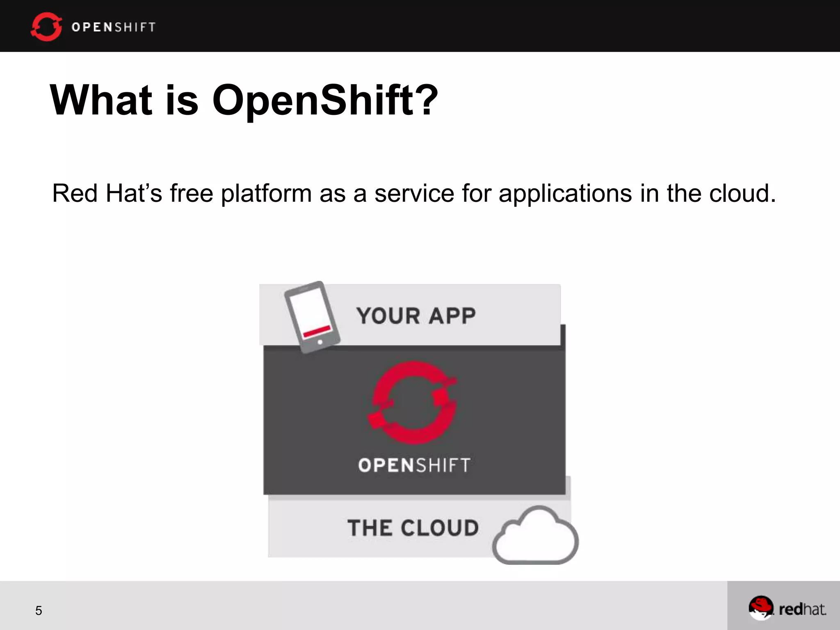The image size is (840, 630).
Task: Click the OPENSHIFT wordmark in header
Action: pos(114,27)
